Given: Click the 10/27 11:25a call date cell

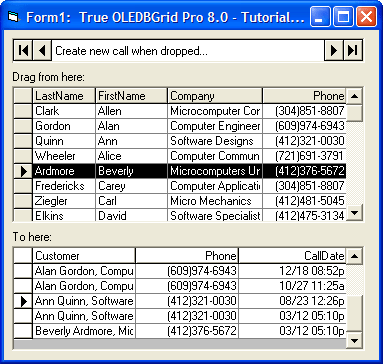Looking at the screenshot, I should click(x=292, y=286).
